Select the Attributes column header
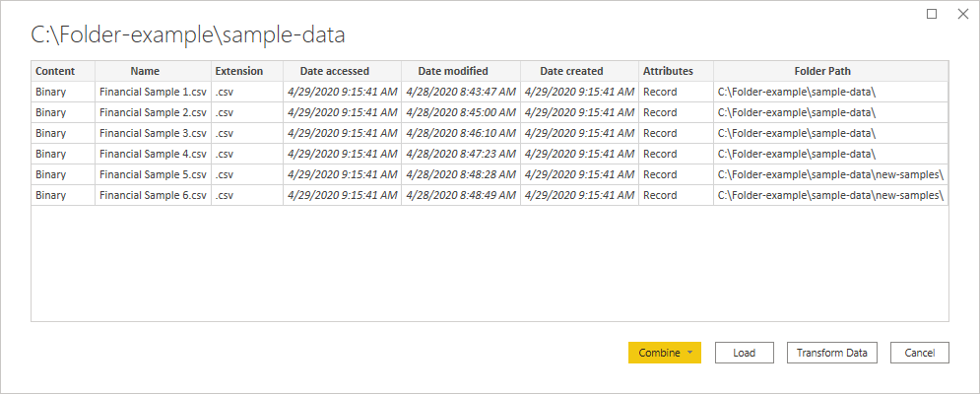Viewport: 980px width, 394px height. coord(668,71)
